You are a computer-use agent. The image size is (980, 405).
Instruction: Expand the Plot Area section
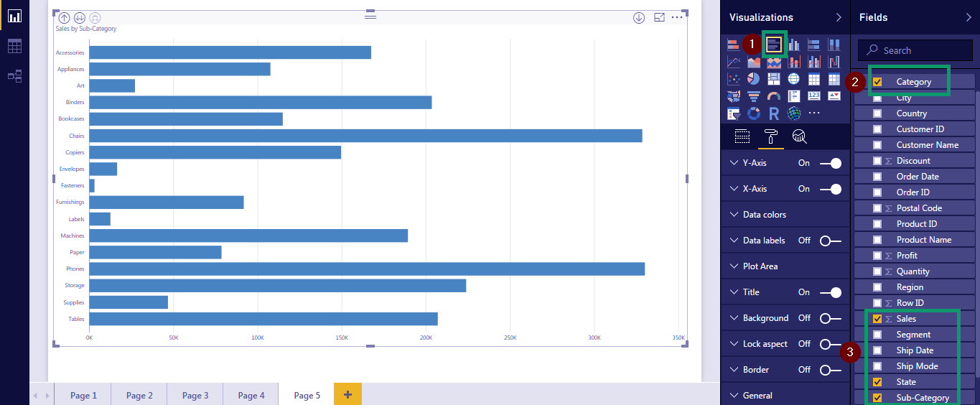pyautogui.click(x=734, y=266)
